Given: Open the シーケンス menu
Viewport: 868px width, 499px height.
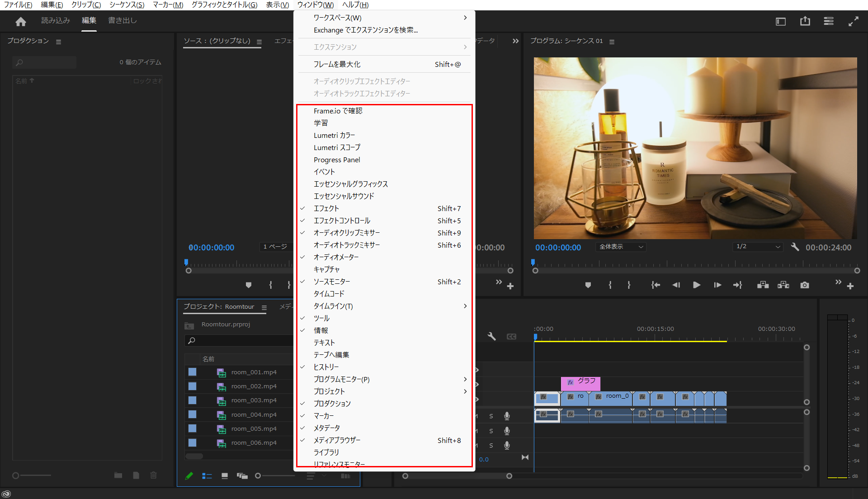Looking at the screenshot, I should click(x=127, y=5).
